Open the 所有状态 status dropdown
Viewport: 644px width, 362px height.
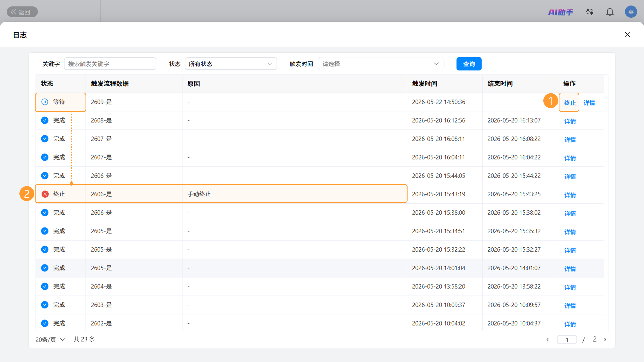(x=231, y=64)
